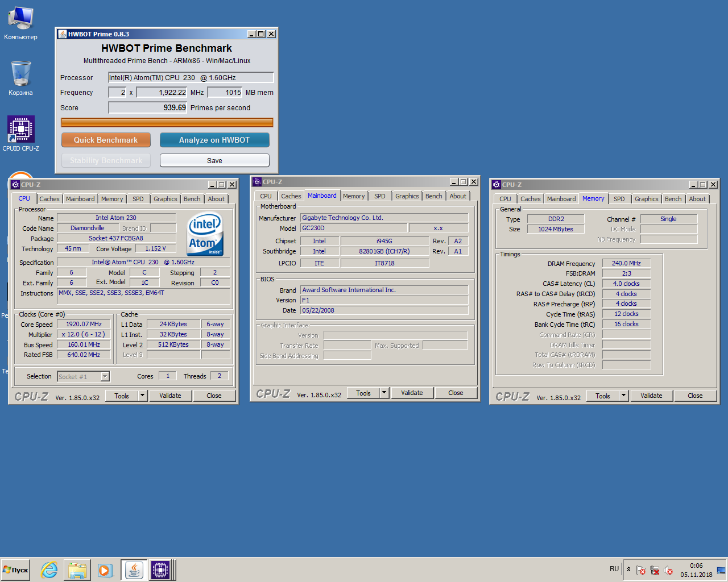Image resolution: width=728 pixels, height=582 pixels.
Task: Open Mainboard tab in left CPU-Z window
Action: pyautogui.click(x=80, y=199)
